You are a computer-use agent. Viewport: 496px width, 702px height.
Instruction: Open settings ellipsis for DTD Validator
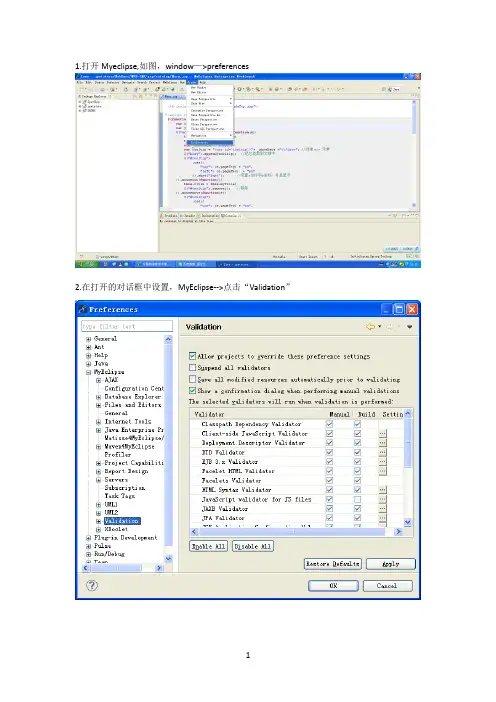tap(382, 452)
